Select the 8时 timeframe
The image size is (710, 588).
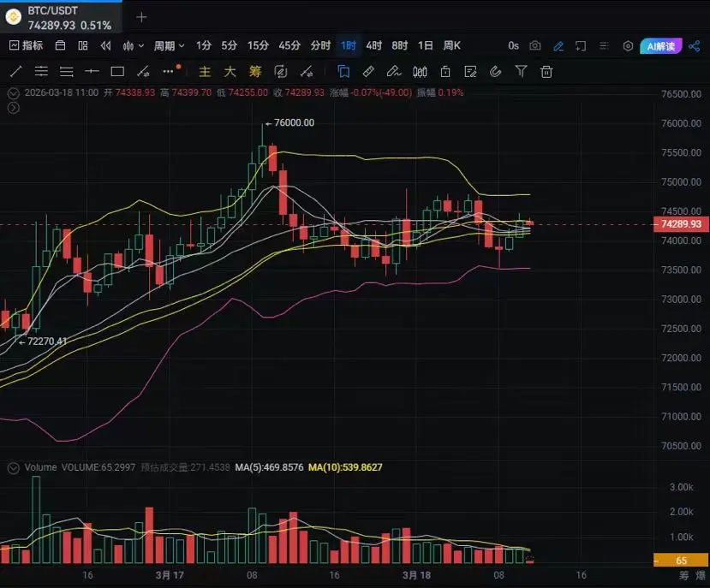point(400,45)
